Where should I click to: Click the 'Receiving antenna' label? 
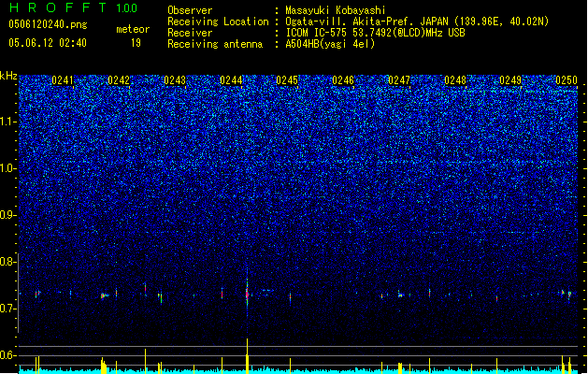(x=215, y=44)
